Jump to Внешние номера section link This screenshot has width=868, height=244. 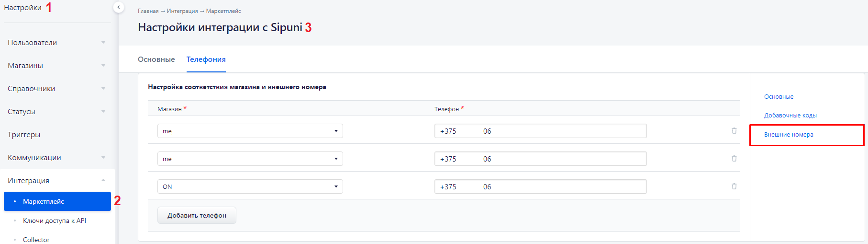coord(789,135)
